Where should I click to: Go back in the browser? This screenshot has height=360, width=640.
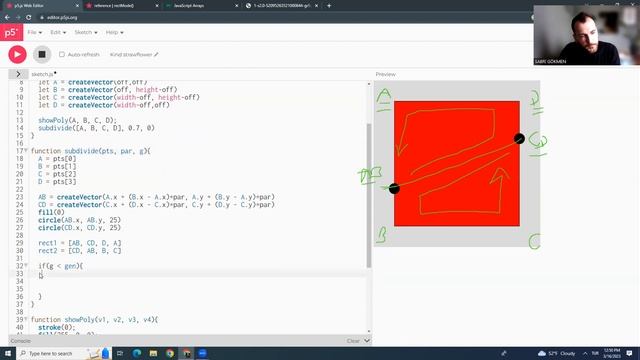(x=7, y=18)
